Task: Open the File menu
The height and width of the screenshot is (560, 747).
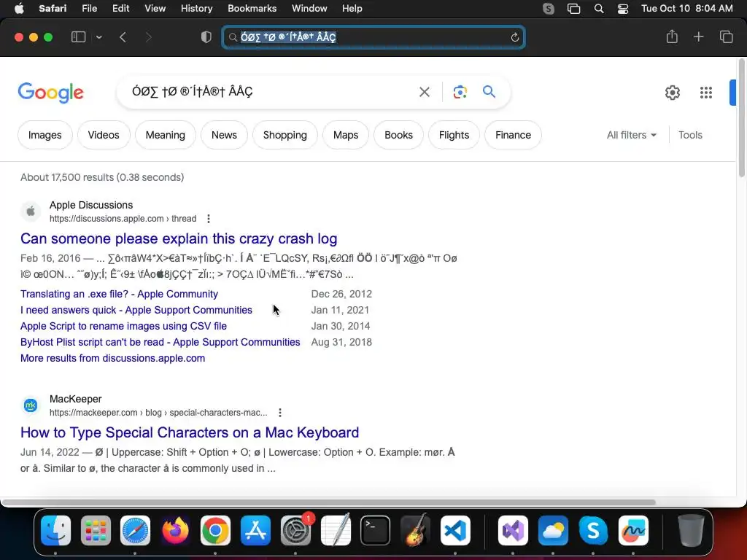Action: pos(89,9)
